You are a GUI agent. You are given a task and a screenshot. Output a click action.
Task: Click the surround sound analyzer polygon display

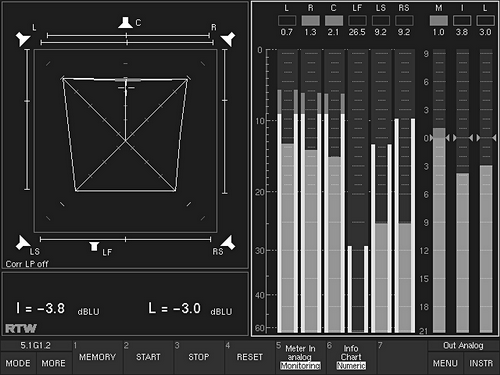(125, 141)
